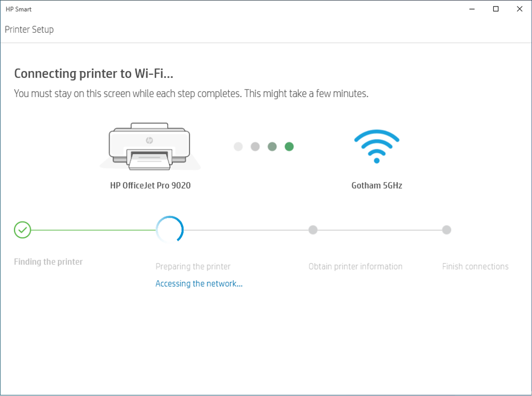
Task: Click the Preparing the printer step label
Action: (193, 266)
